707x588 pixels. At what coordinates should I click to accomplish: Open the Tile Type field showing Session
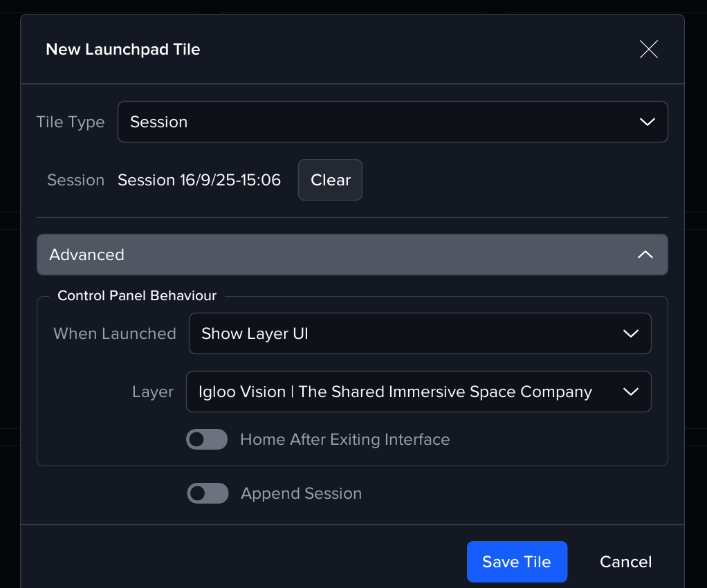[374, 122]
